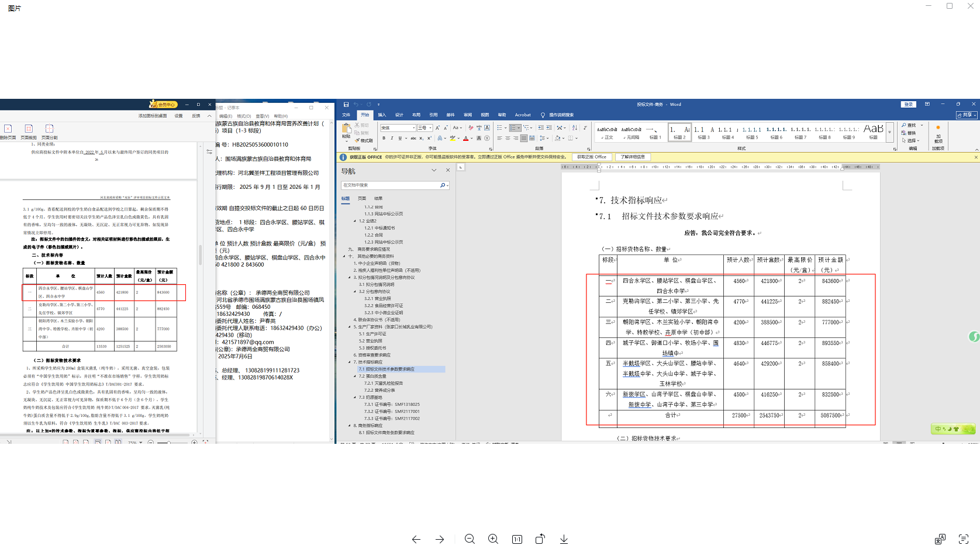Screen dimensions: 980x552
Task: Click the 获取正版 Office button
Action: [592, 157]
